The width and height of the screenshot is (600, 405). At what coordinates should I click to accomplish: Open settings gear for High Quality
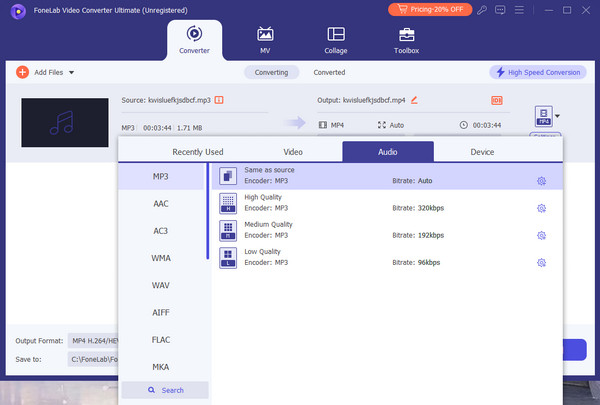541,208
